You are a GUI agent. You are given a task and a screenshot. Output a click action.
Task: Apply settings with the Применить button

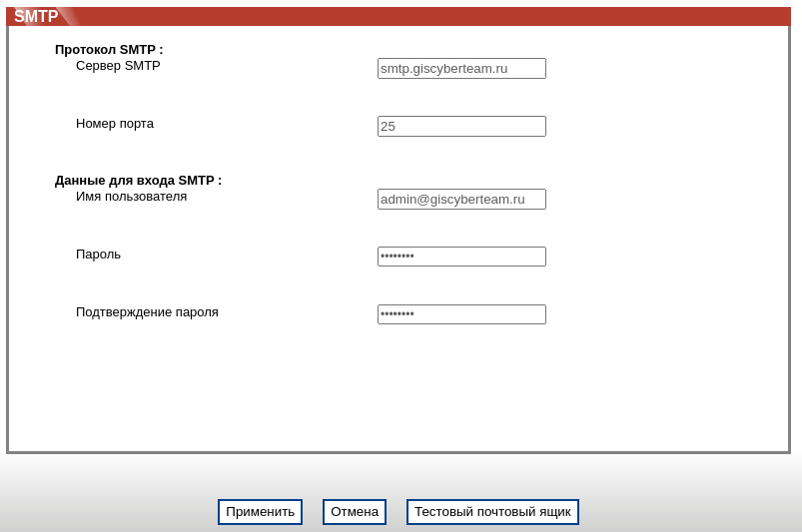(260, 512)
